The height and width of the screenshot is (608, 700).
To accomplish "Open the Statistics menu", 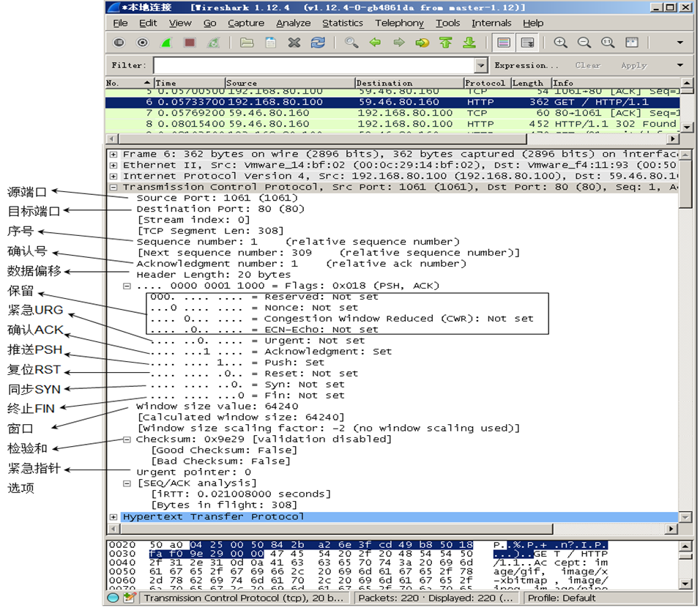I will [x=343, y=23].
